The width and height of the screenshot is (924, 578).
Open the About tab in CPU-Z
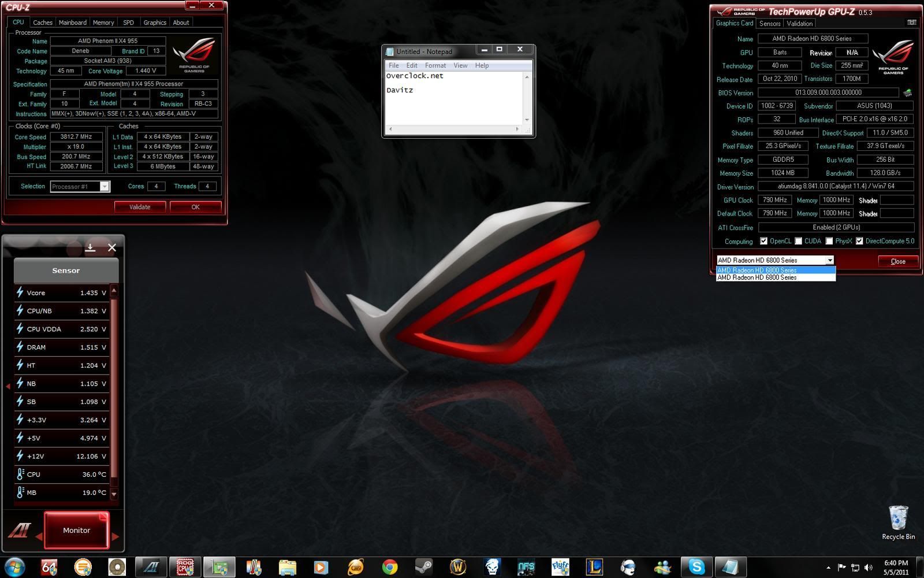[x=181, y=23]
